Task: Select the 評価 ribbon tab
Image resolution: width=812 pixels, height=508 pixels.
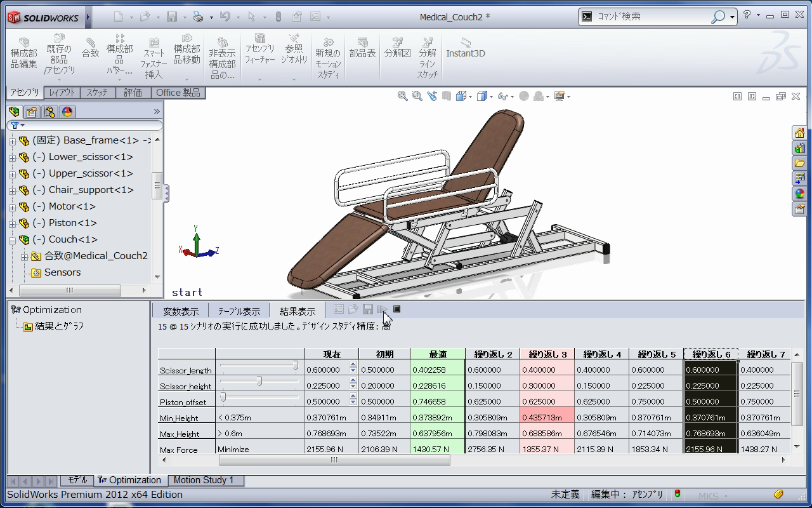Action: (x=133, y=93)
